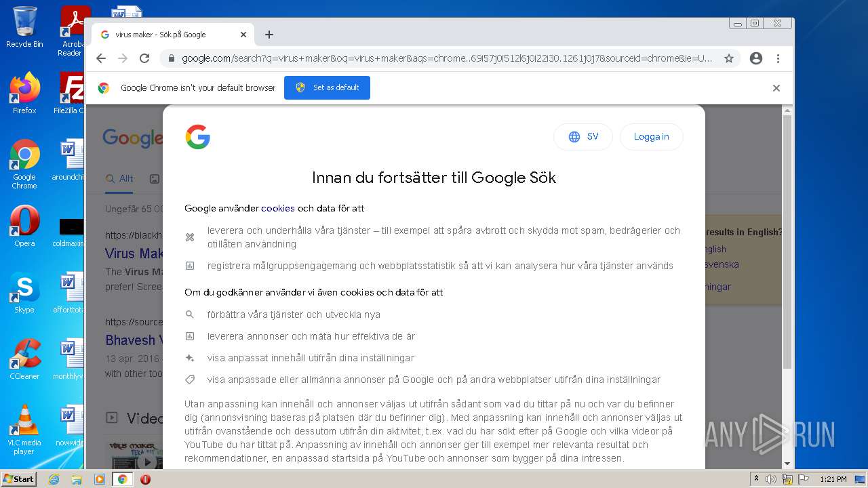The image size is (868, 488).
Task: Click the page's vertical scrollbar
Action: coord(787,242)
